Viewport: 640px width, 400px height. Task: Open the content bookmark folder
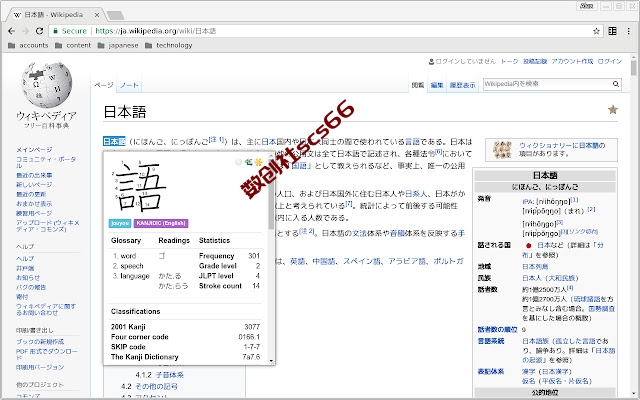click(x=73, y=45)
